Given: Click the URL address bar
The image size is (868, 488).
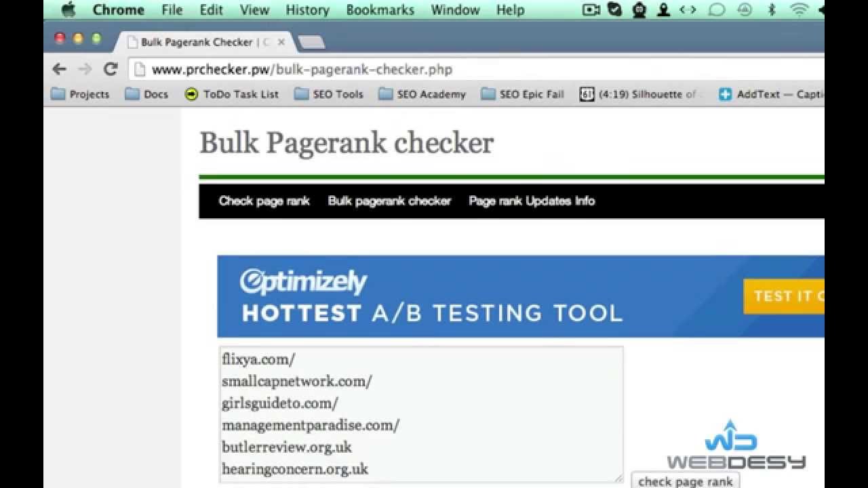Looking at the screenshot, I should coord(475,69).
